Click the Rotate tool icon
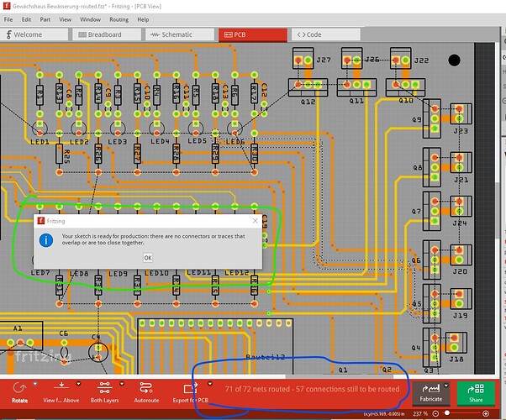This screenshot has width=506, height=420. (x=19, y=388)
